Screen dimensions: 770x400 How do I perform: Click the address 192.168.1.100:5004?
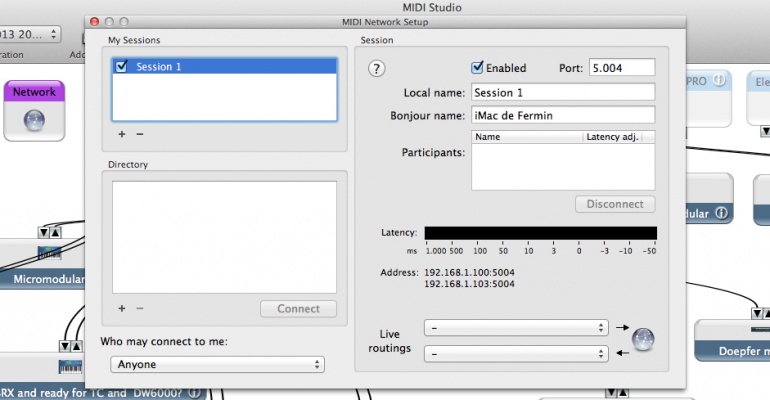469,272
